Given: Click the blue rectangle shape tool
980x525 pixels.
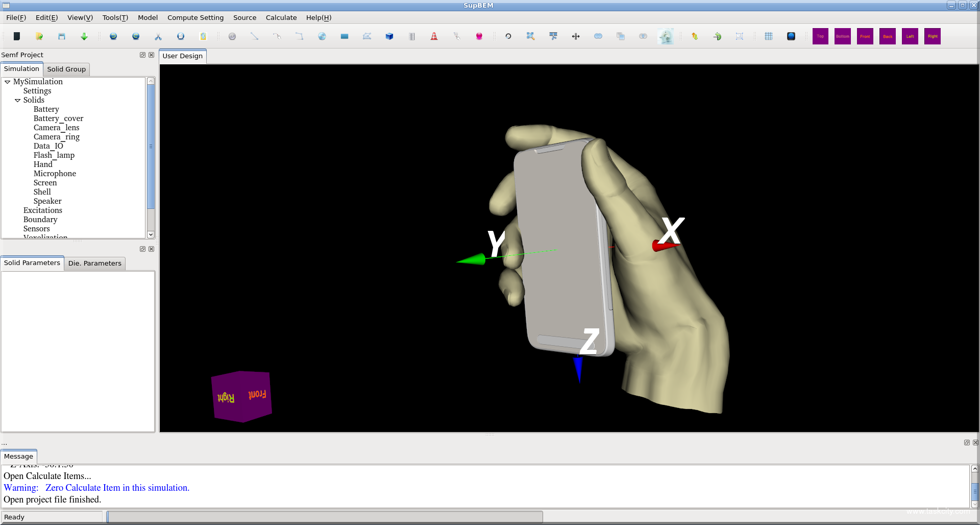Looking at the screenshot, I should tap(345, 36).
